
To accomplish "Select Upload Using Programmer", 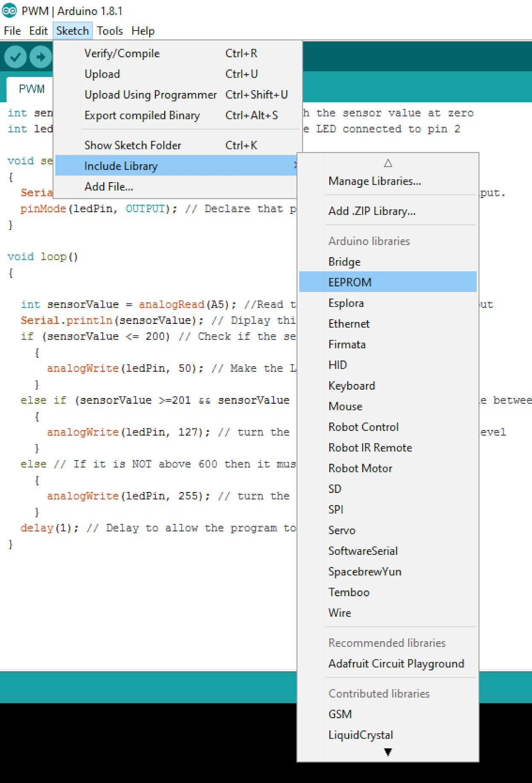I will tap(178, 94).
